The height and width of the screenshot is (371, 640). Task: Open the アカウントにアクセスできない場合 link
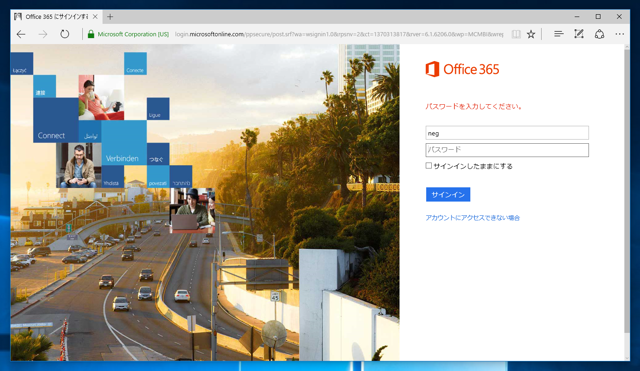pyautogui.click(x=472, y=218)
